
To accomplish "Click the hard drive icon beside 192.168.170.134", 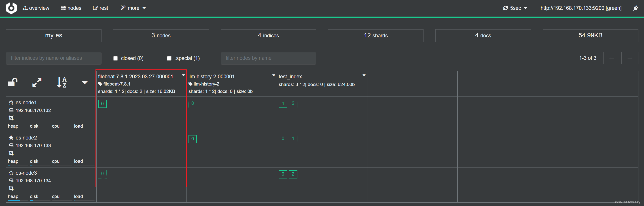I will click(11, 180).
